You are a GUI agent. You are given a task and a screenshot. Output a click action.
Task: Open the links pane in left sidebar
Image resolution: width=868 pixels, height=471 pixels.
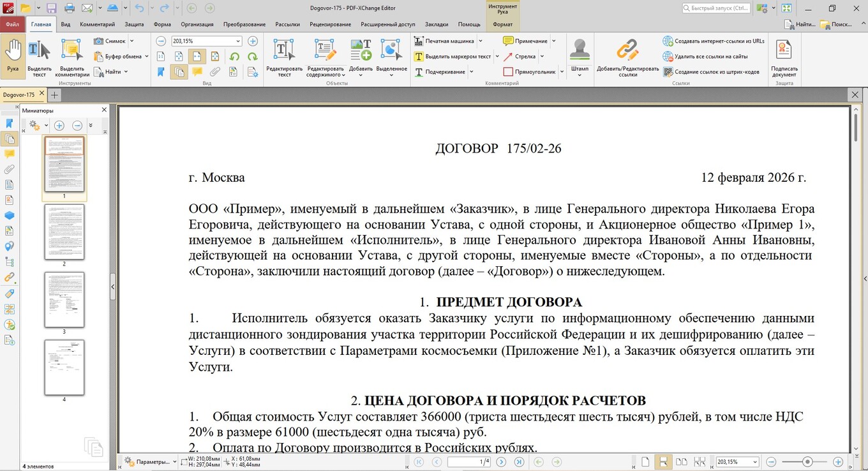coord(10,278)
